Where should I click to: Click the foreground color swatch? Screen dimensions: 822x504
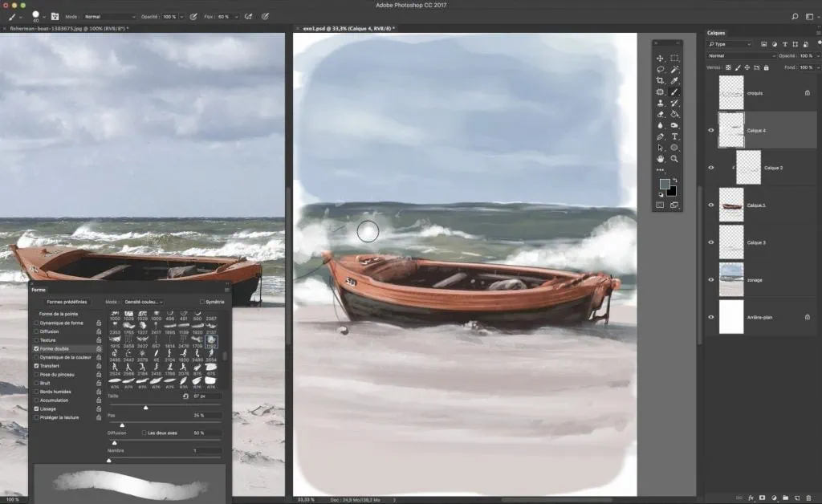click(x=665, y=184)
